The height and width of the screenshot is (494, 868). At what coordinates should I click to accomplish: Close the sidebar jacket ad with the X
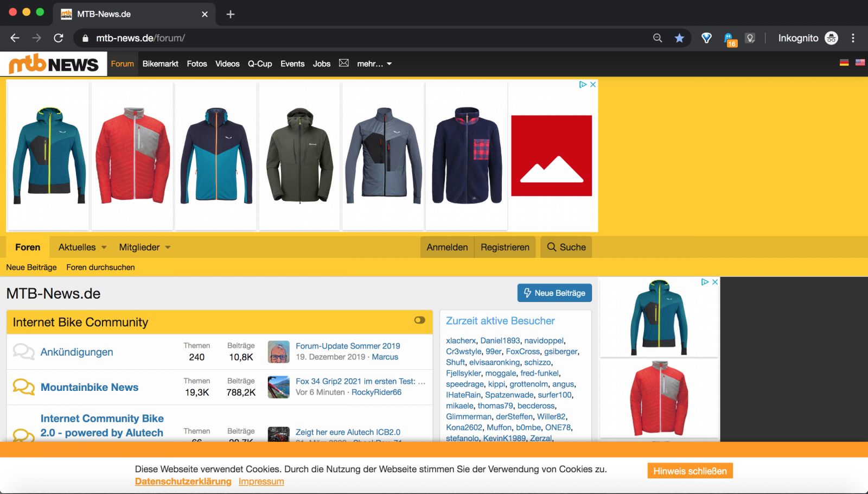715,282
